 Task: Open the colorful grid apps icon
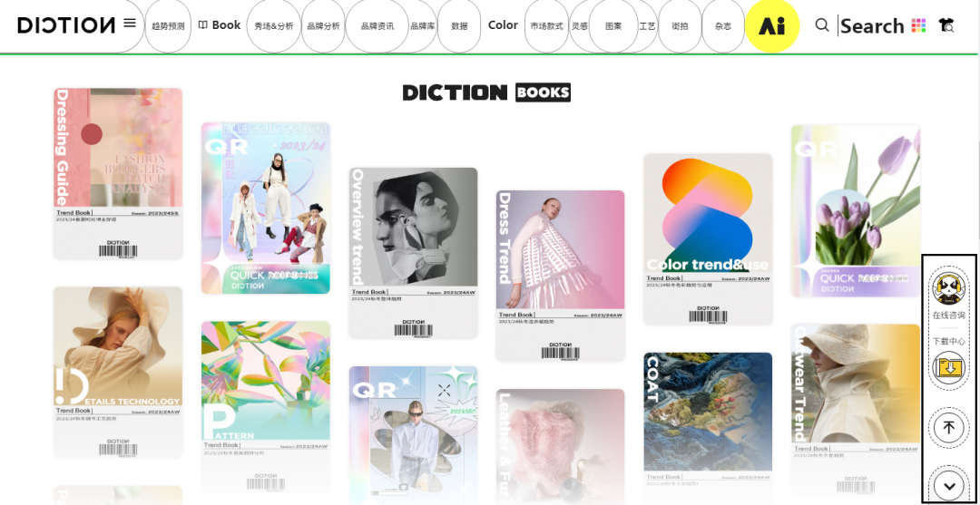[918, 25]
